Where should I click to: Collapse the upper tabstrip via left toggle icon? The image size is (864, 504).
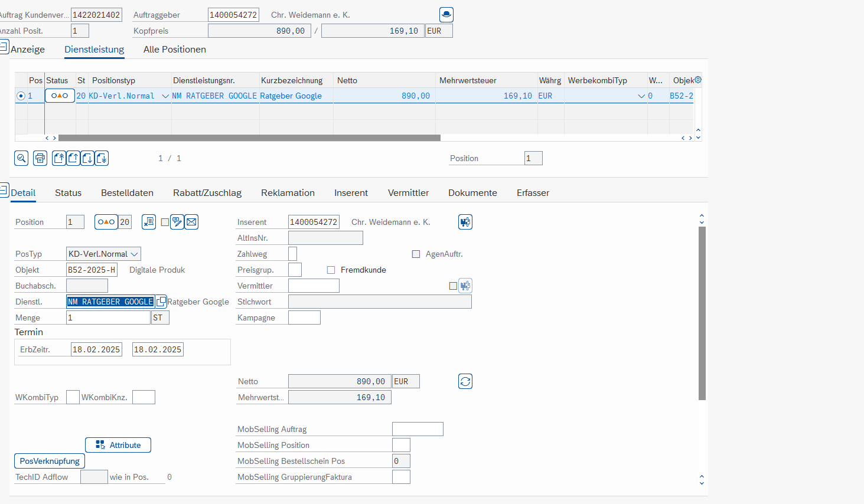pos(4,46)
